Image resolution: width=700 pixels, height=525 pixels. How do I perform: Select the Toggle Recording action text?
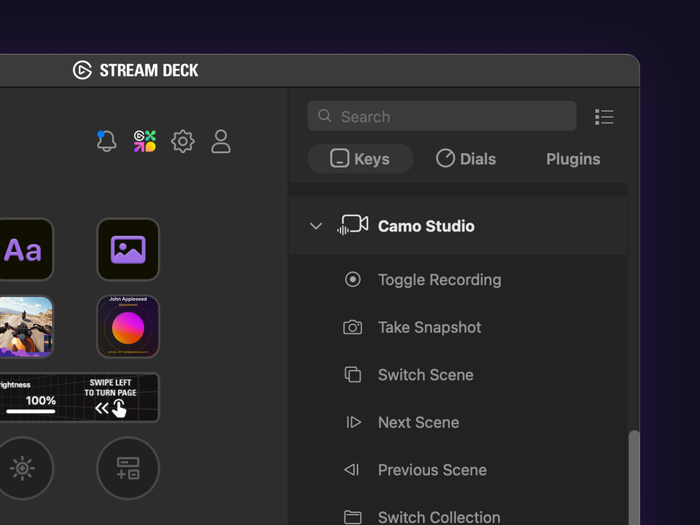(x=440, y=280)
